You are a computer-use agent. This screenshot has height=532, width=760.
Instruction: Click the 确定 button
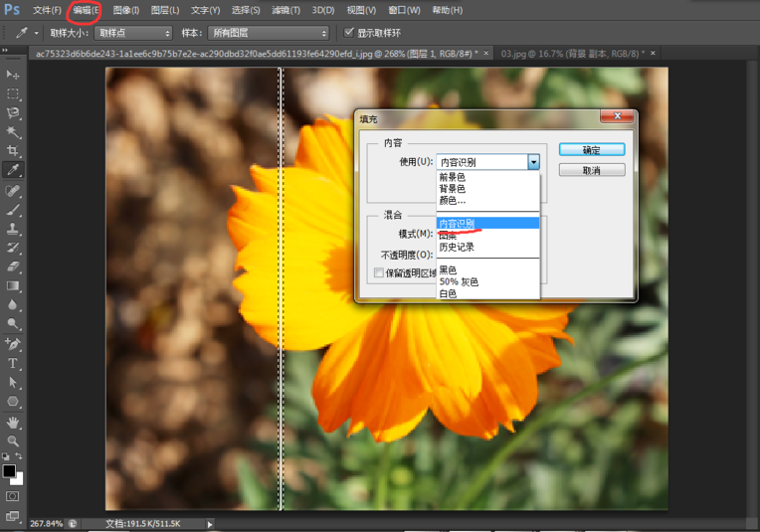tap(591, 149)
